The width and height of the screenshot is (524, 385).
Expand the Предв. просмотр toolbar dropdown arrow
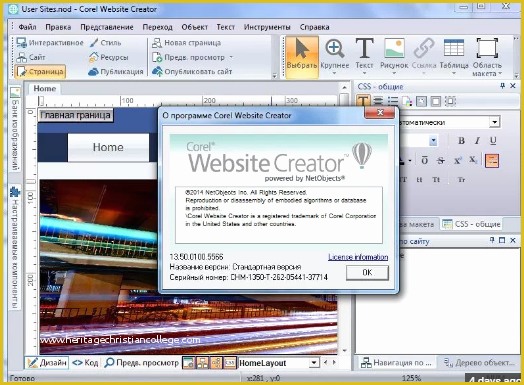(x=231, y=57)
